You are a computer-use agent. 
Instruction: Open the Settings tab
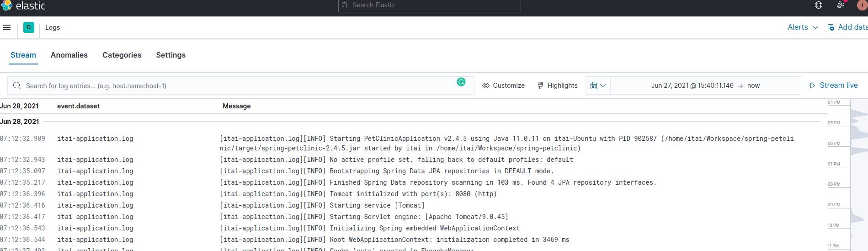click(170, 55)
